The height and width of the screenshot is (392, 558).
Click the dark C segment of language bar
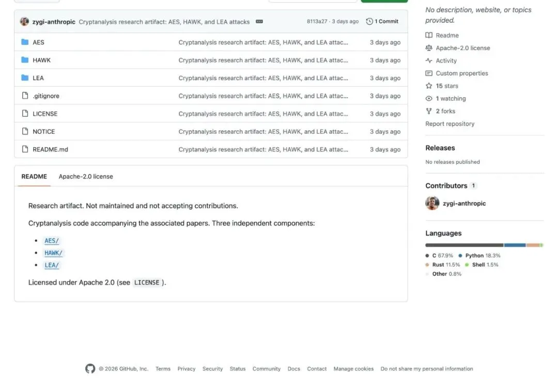tap(464, 245)
